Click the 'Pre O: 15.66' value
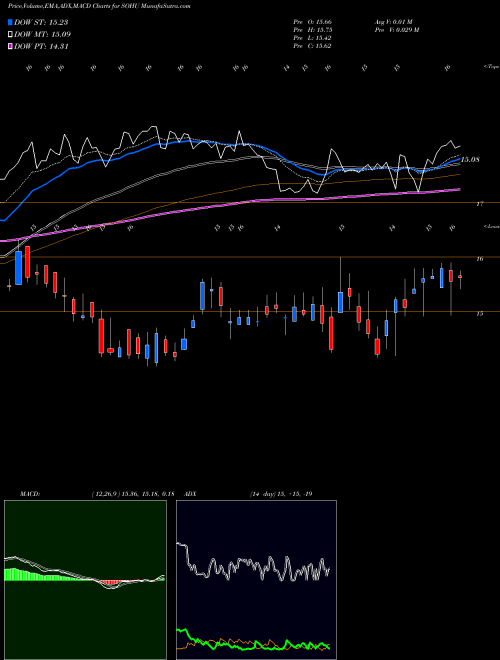Screen dimensions: 500x660 tap(312, 22)
